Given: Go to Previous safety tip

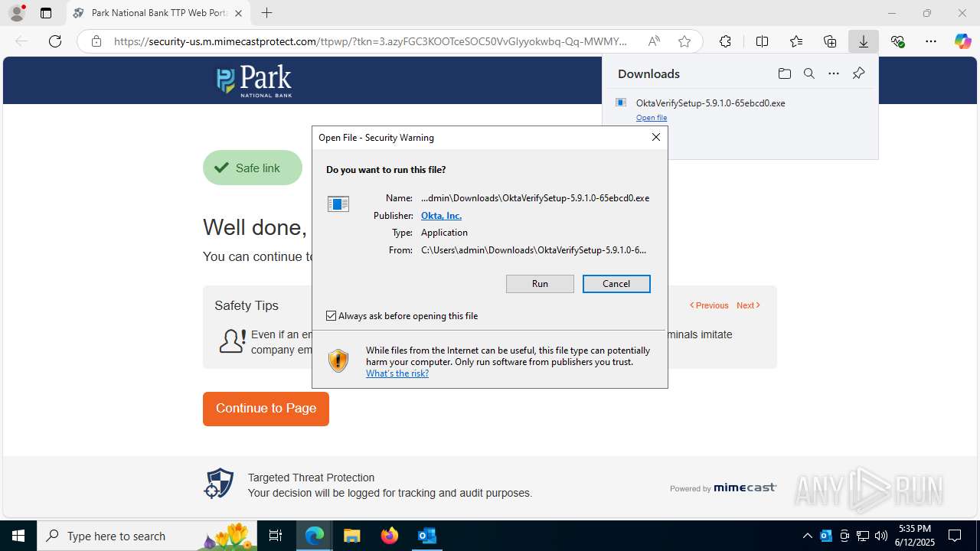Looking at the screenshot, I should point(709,305).
